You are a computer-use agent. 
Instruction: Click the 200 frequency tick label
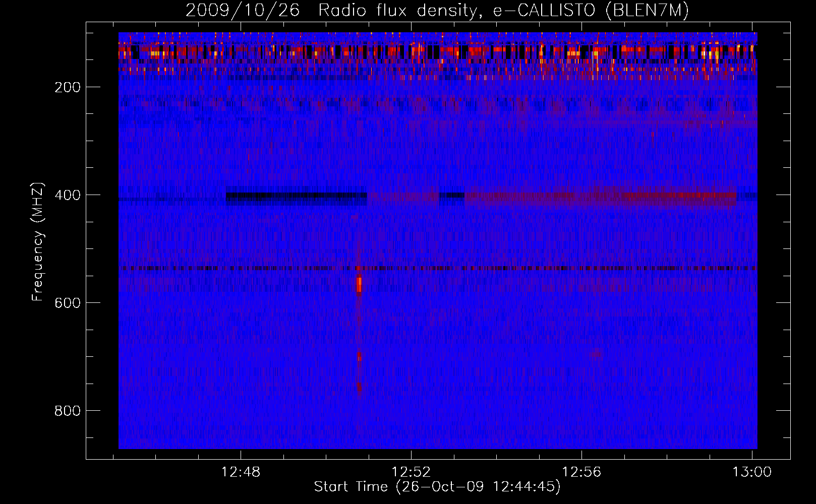coord(68,87)
